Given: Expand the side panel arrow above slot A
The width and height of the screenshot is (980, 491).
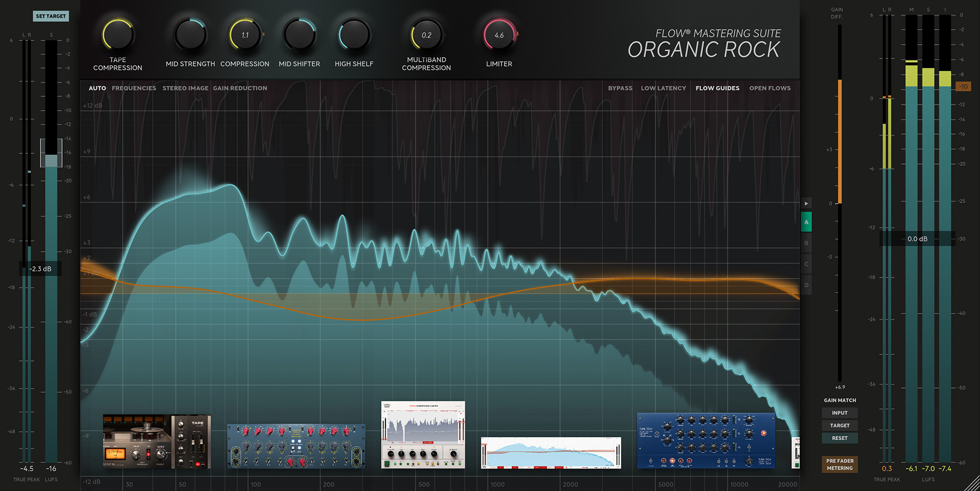Looking at the screenshot, I should click(806, 204).
